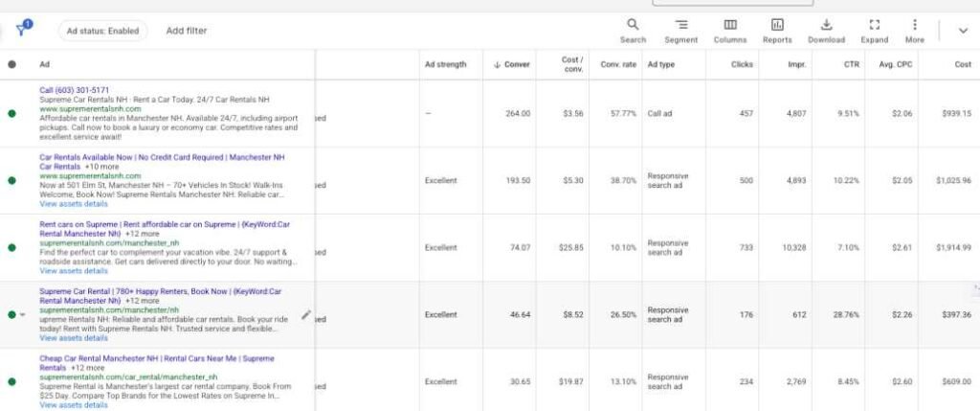Open the Segment tool

tap(680, 26)
